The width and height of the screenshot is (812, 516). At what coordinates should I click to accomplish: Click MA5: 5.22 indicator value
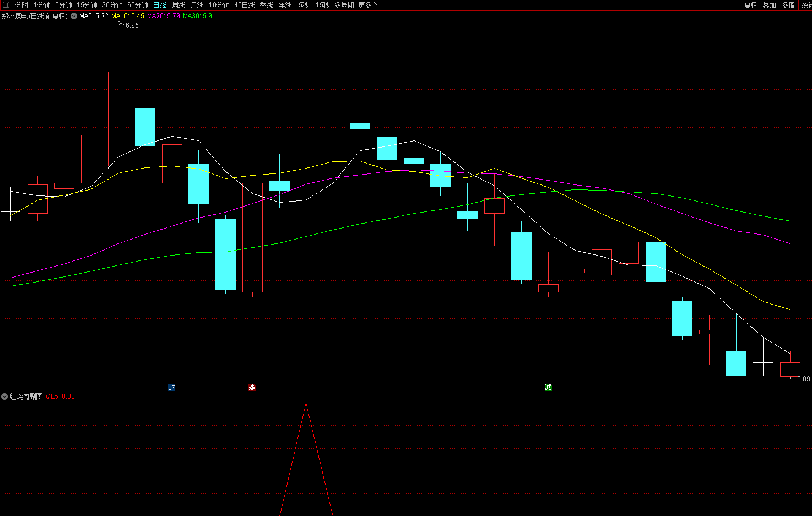coord(94,16)
